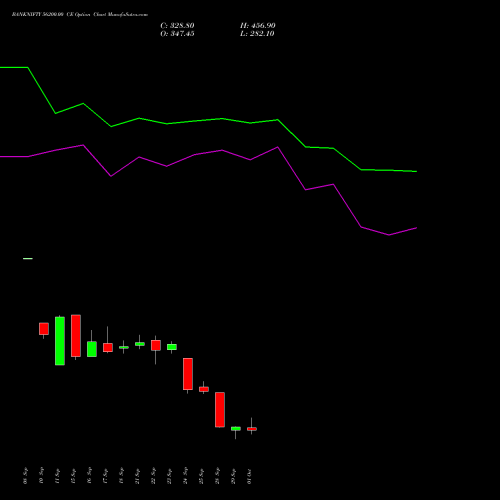Select the low value L: 282.10
Viewport: 500px width, 500px height.
[x=257, y=34]
